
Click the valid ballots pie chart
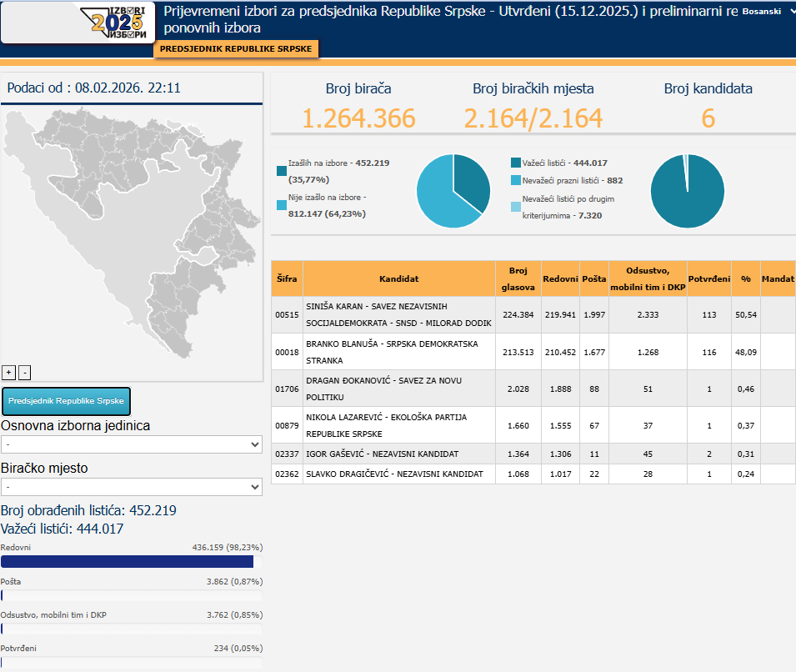[687, 192]
